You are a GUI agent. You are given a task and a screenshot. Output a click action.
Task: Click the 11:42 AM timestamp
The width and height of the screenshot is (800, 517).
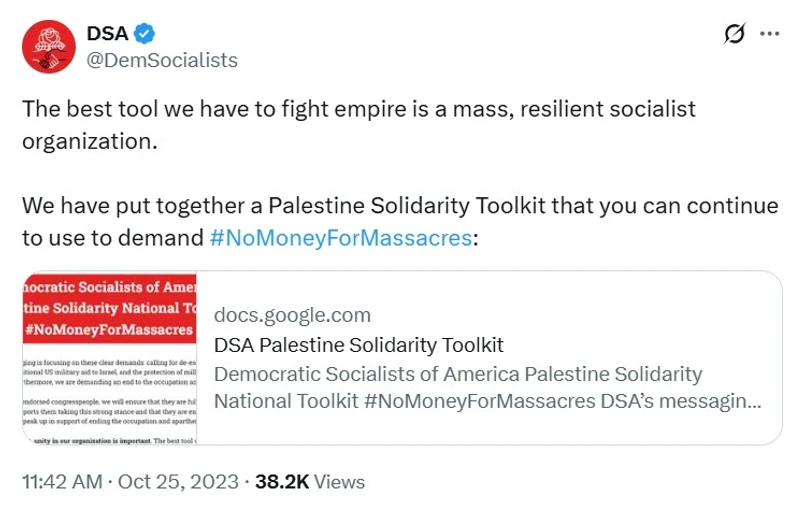tap(62, 481)
